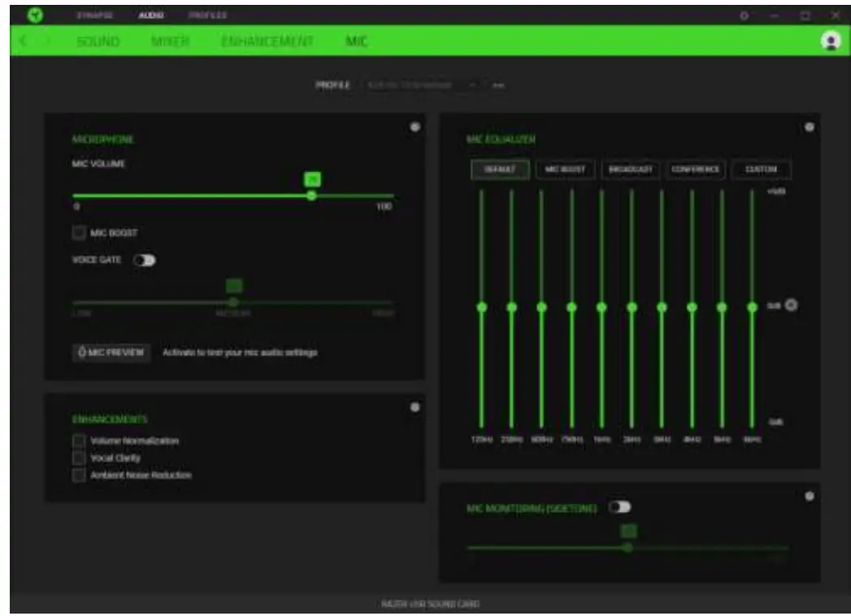
Task: Select the Conference equalizer preset
Action: point(695,169)
